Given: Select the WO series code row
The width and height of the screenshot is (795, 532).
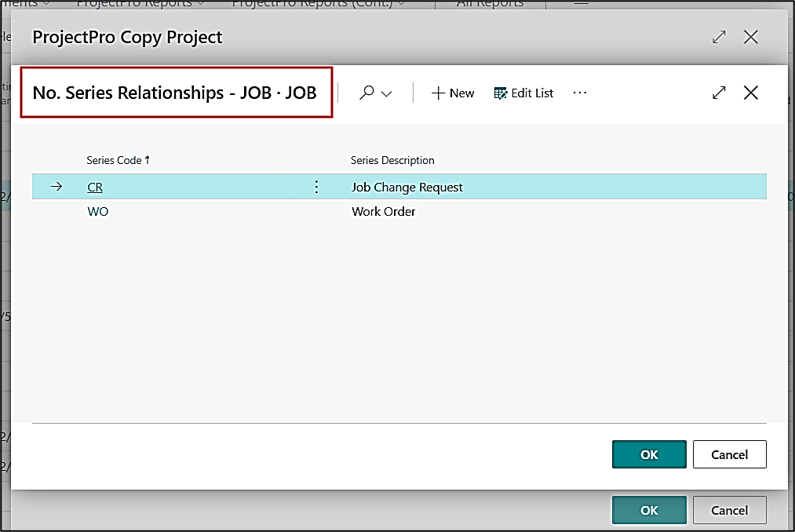Looking at the screenshot, I should click(98, 212).
